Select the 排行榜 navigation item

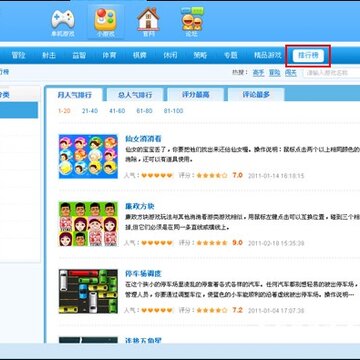[x=308, y=56]
